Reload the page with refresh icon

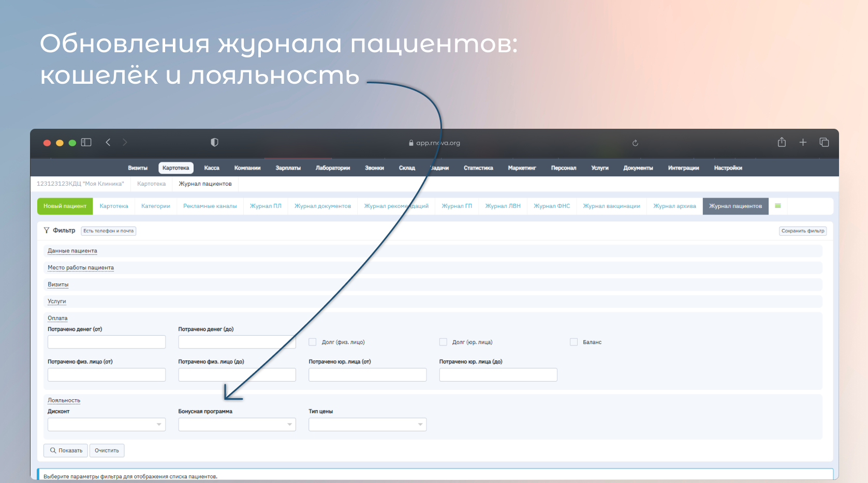click(635, 143)
